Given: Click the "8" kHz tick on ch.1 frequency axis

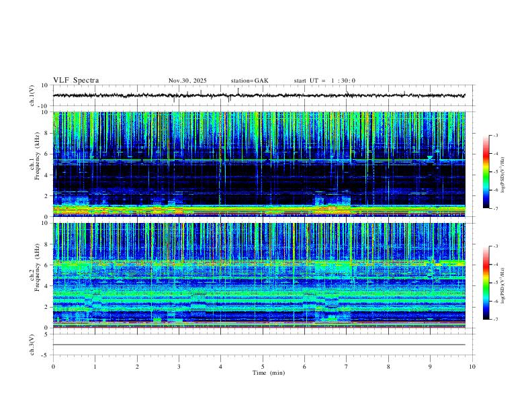Looking at the screenshot, I should pyautogui.click(x=47, y=133).
